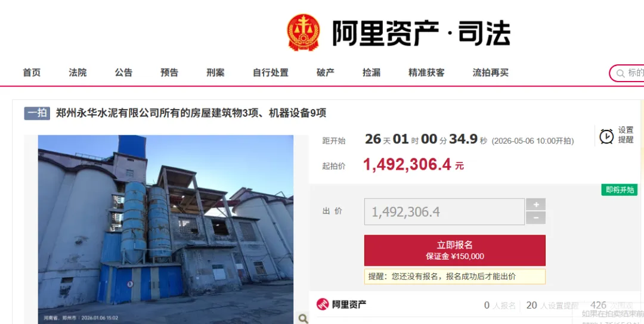Click the cement plant photo thumbnail
This screenshot has height=324, width=644.
[166, 229]
